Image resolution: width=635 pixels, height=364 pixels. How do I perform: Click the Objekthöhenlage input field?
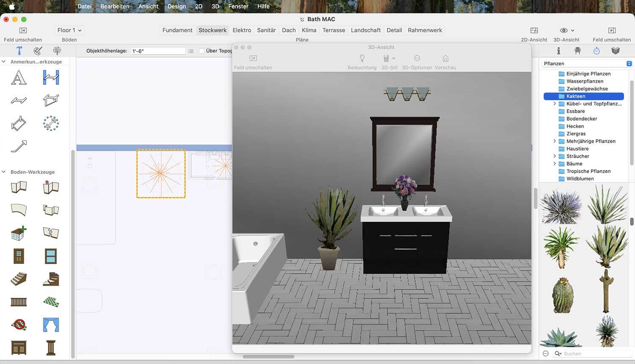tap(158, 51)
